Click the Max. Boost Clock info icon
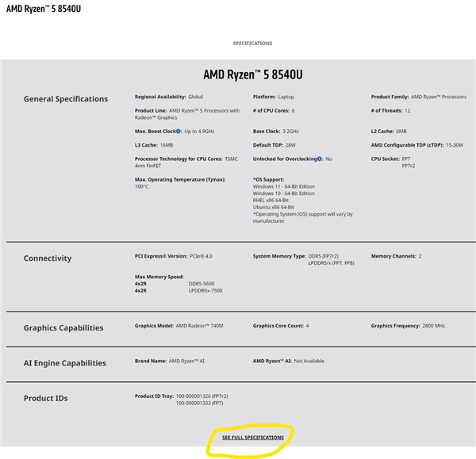476x459 pixels. point(179,131)
